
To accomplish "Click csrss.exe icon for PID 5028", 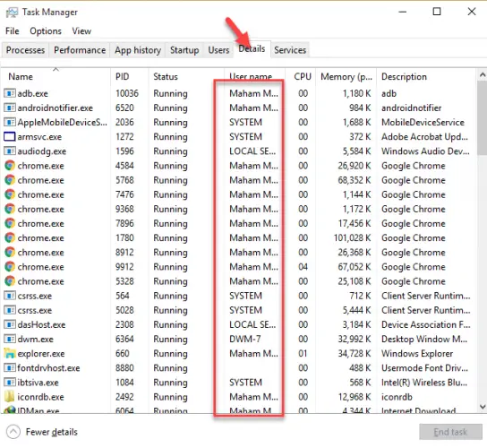I will point(10,310).
